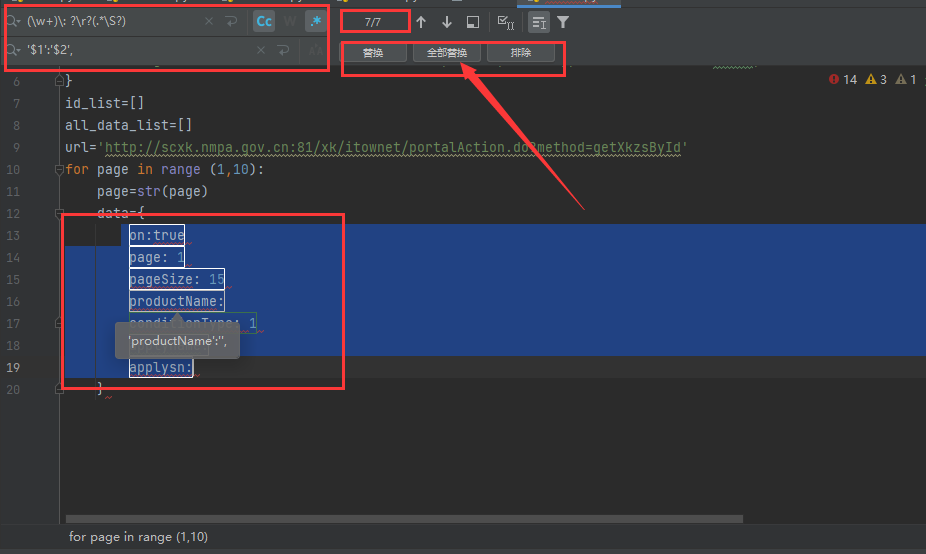The image size is (926, 554).
Task: Insert new line in find field
Action: coord(232,21)
